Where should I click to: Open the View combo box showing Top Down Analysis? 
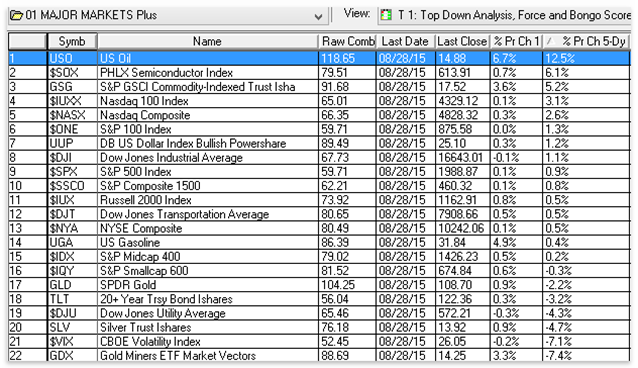[505, 15]
